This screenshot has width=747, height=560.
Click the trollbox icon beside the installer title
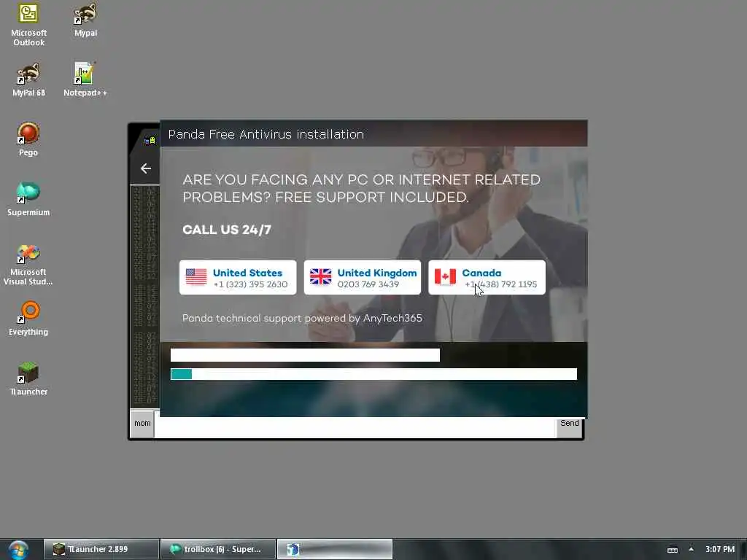(150, 141)
